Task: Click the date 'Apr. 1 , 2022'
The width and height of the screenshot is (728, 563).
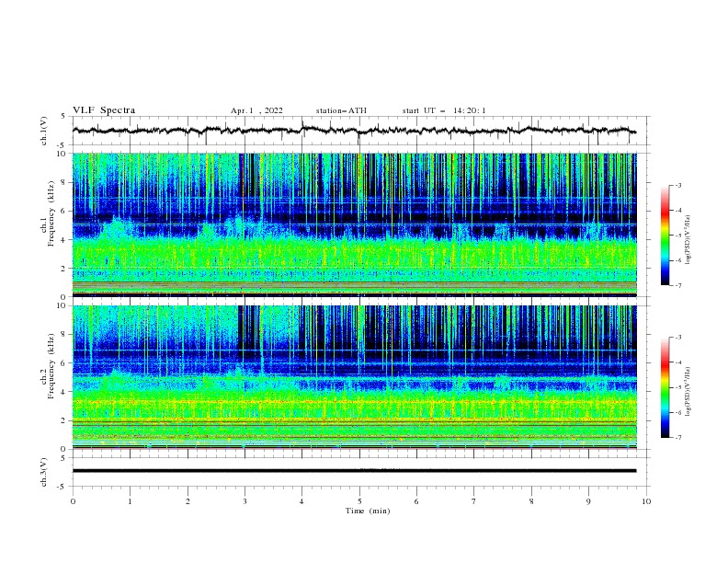Action: (256, 110)
